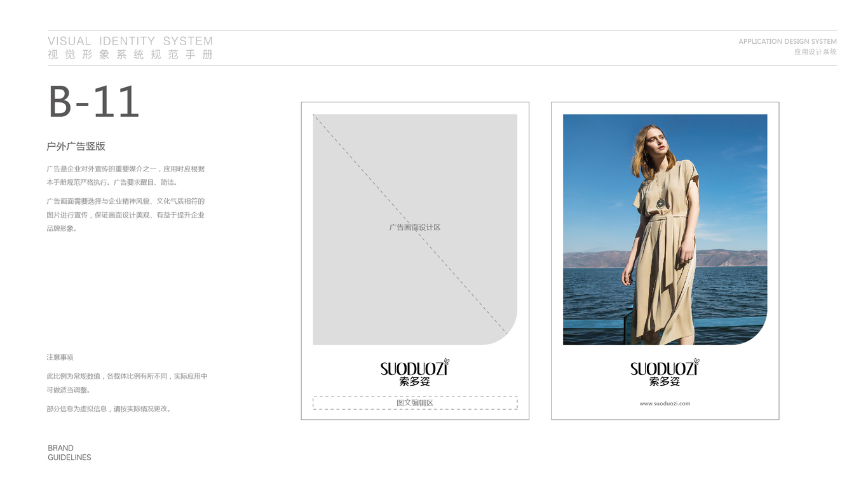The image size is (868, 488).
Task: Click the paragraph starting 广告是企业对外宣传
Action: pyautogui.click(x=126, y=175)
